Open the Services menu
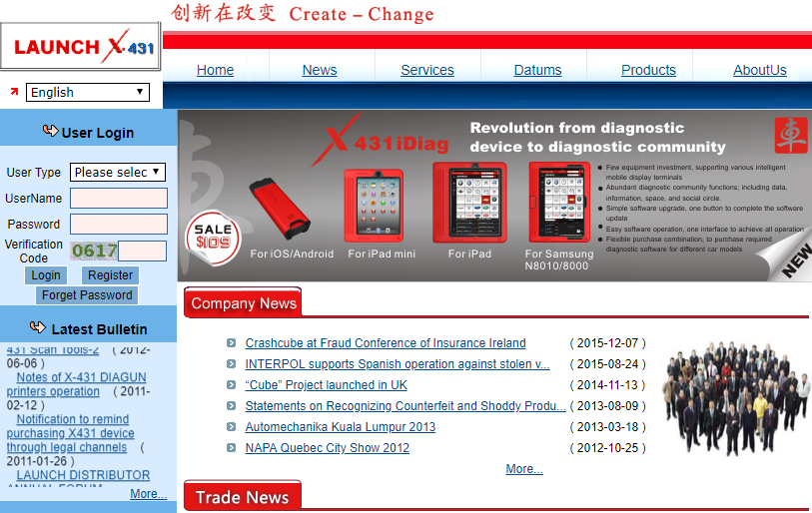This screenshot has height=513, width=812. [x=427, y=70]
